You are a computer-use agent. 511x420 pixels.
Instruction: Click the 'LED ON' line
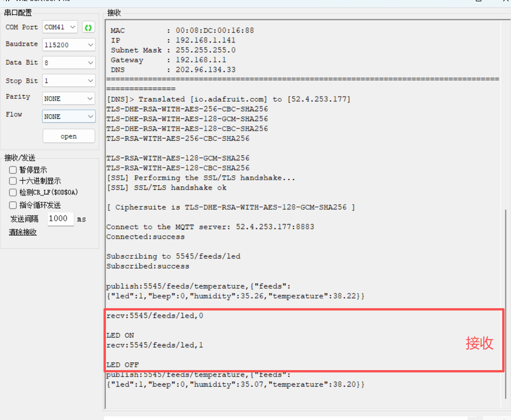tap(120, 335)
